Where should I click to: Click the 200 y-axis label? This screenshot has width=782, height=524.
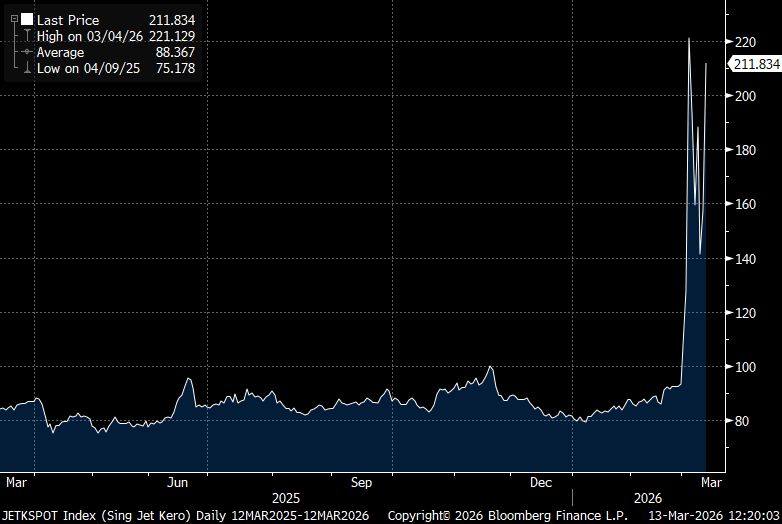point(745,96)
